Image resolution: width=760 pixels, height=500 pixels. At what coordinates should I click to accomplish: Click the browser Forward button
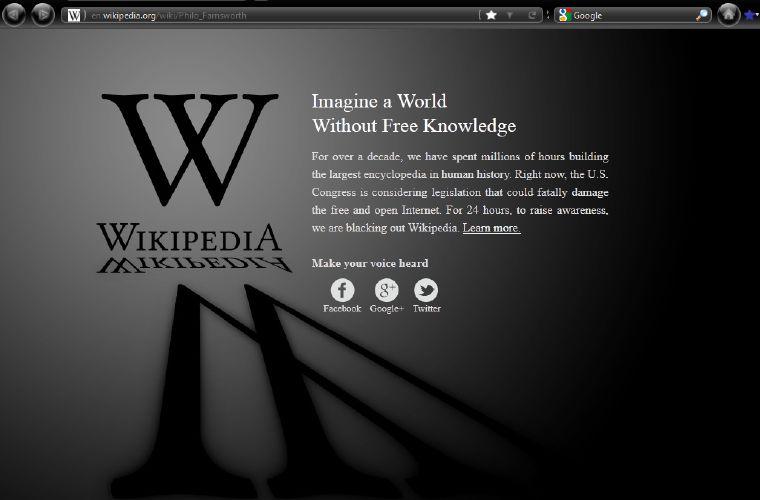point(42,14)
